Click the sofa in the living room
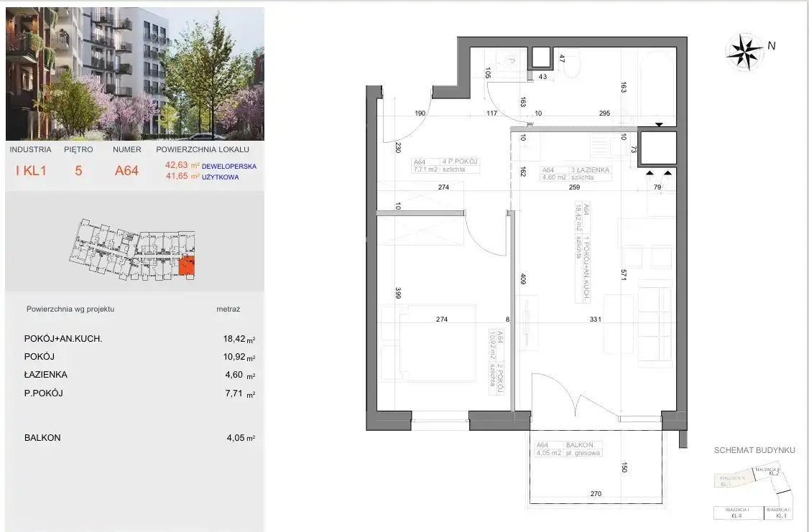This screenshot has height=532, width=809. point(655,323)
